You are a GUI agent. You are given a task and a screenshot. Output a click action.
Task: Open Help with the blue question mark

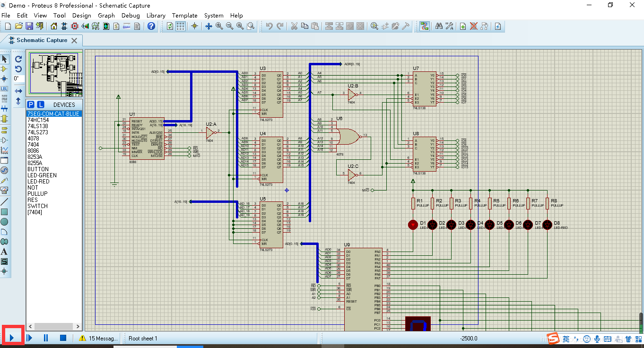click(151, 26)
